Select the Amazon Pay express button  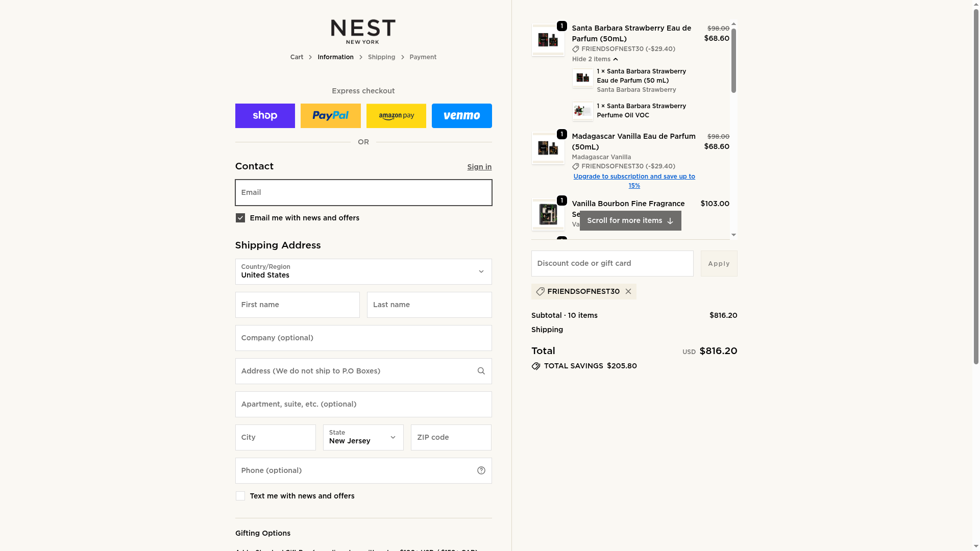[396, 116]
